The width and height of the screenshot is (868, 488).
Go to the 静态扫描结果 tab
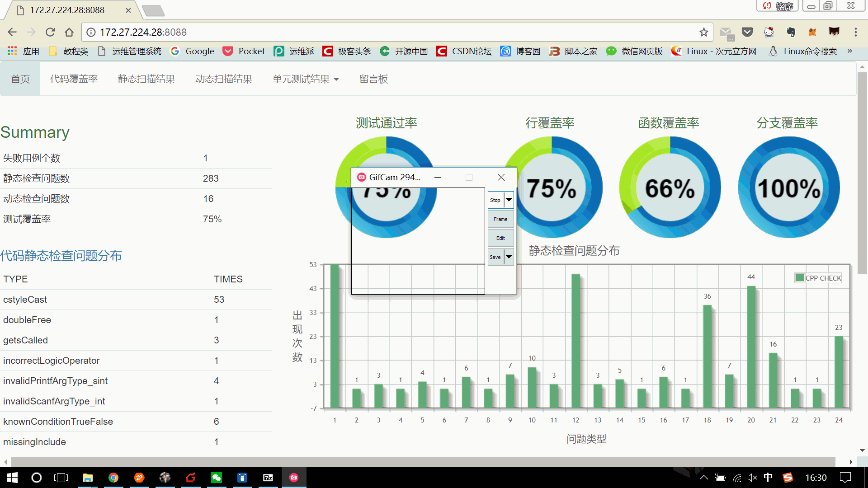146,79
